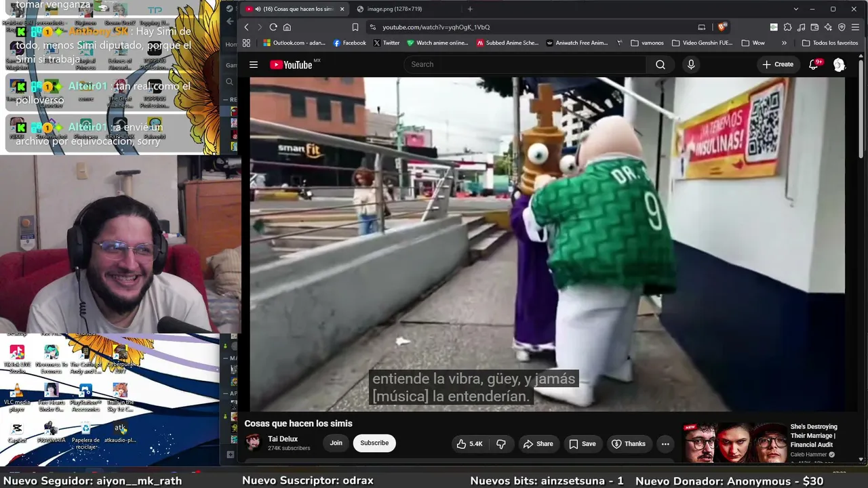Screen dimensions: 868x488
Task: Show more bookmarks with the chevron
Action: tap(784, 43)
